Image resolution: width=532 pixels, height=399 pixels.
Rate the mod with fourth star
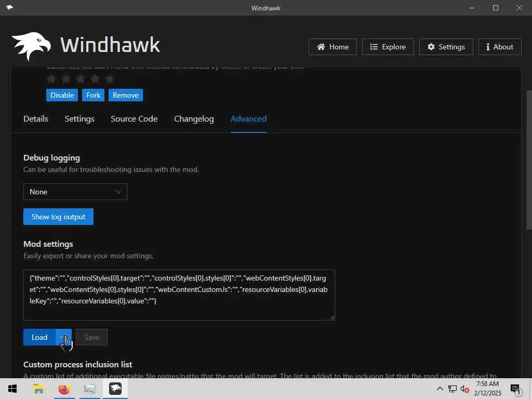click(x=95, y=79)
